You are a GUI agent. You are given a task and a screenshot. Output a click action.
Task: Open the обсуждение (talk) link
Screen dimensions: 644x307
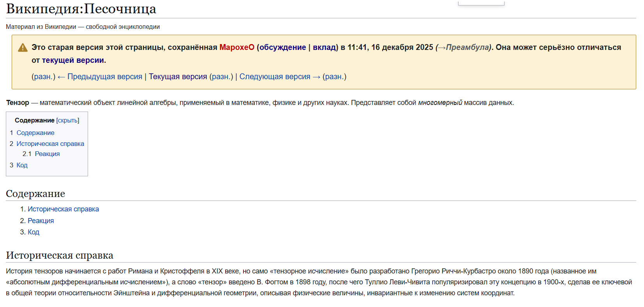pyautogui.click(x=282, y=47)
